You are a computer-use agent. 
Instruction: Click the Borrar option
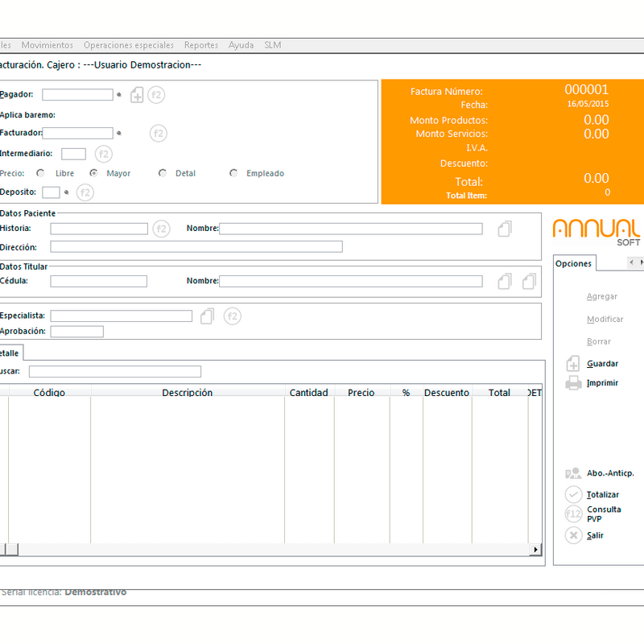point(599,341)
